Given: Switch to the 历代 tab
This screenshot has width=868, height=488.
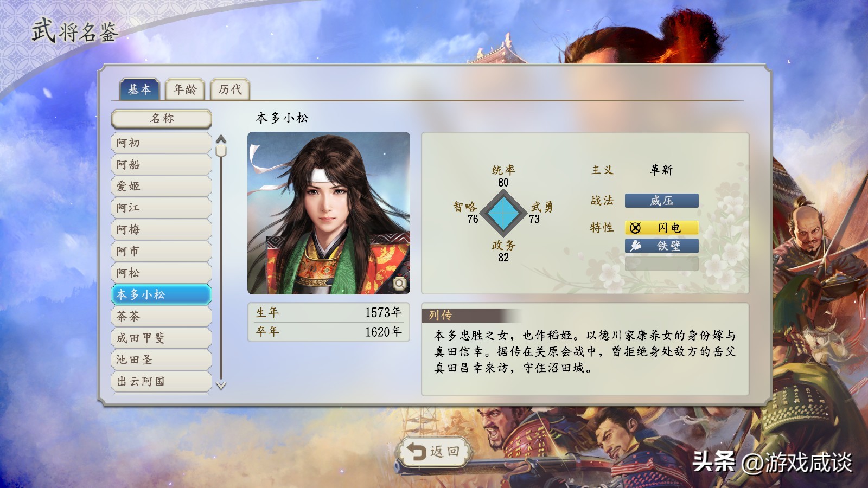Looking at the screenshot, I should pyautogui.click(x=230, y=89).
